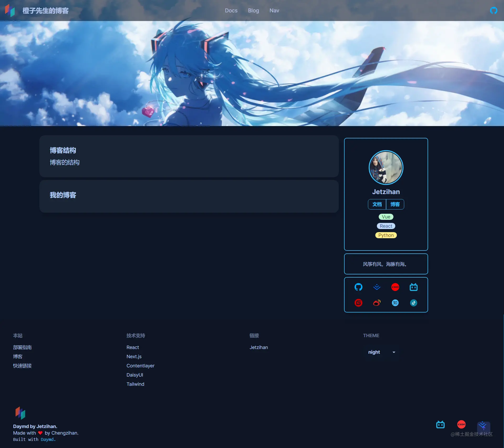Open the Gitee icon link
Viewport: 504px width, 448px height.
pyautogui.click(x=358, y=303)
